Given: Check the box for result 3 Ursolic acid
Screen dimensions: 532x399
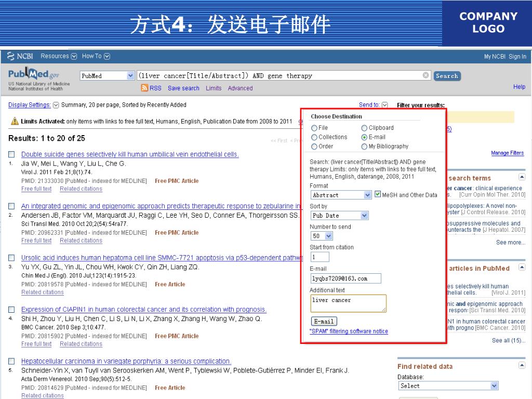Looking at the screenshot, I should (11, 258).
